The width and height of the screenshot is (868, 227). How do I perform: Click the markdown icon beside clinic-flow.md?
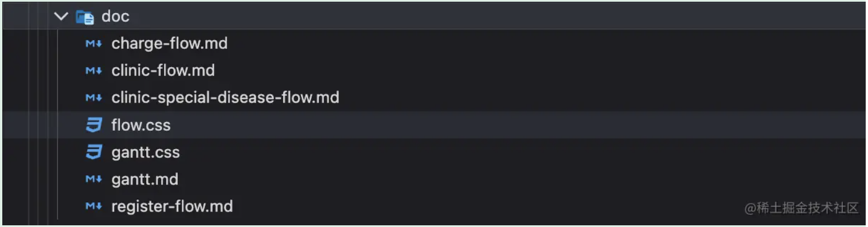[x=93, y=71]
